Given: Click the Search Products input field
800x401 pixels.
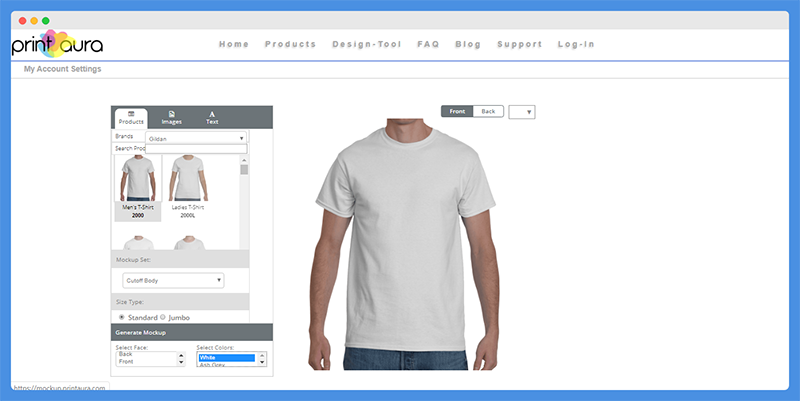Looking at the screenshot, I should pos(196,148).
